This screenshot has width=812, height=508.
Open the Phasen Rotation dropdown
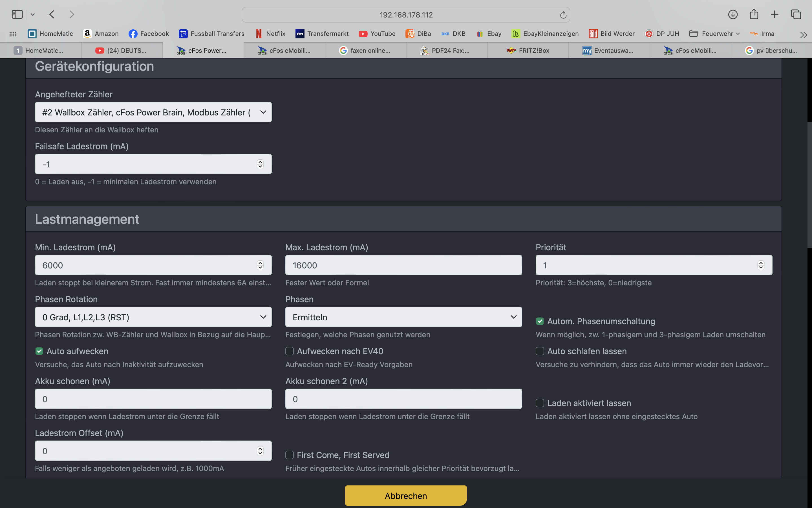pos(153,317)
